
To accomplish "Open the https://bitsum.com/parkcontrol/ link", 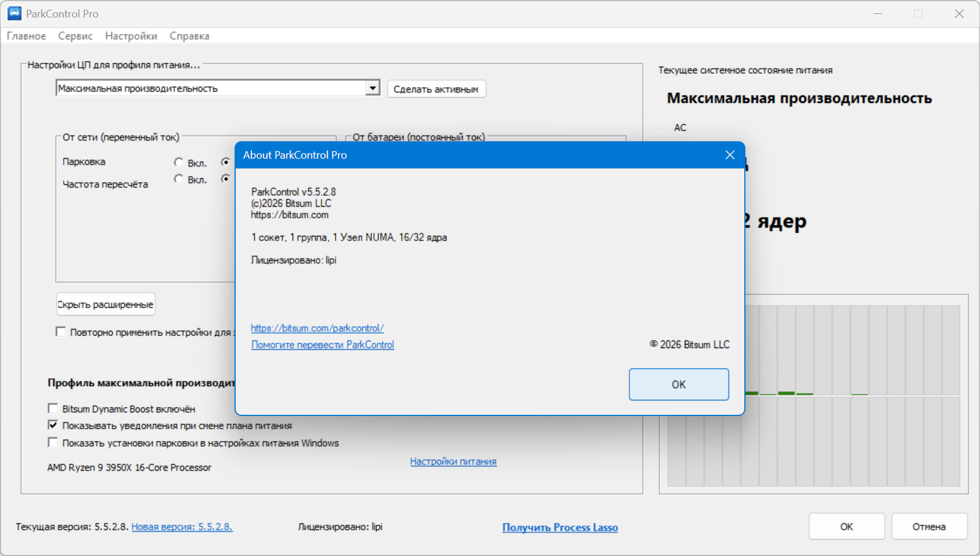I will tap(318, 328).
